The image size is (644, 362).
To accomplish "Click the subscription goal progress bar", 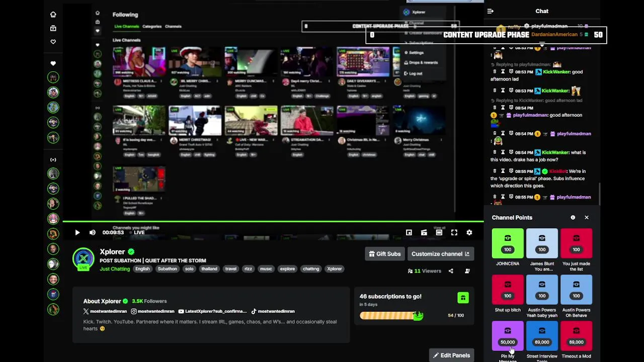I will pos(391,316).
